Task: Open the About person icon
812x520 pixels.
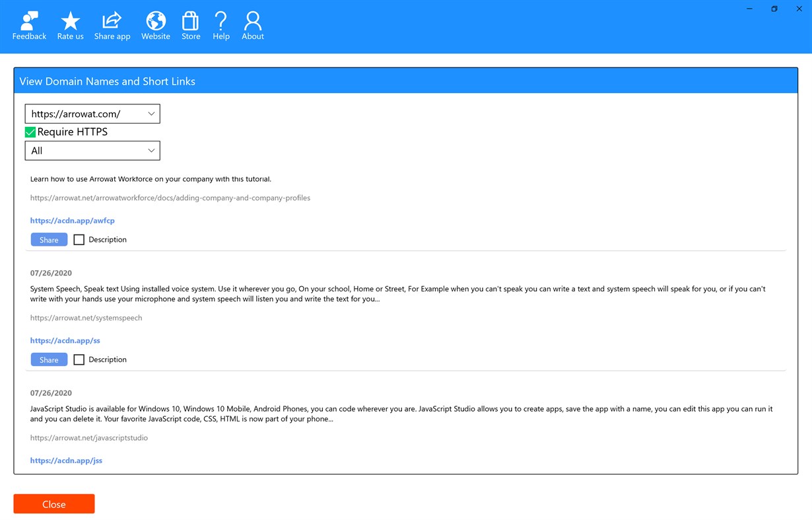Action: point(253,26)
